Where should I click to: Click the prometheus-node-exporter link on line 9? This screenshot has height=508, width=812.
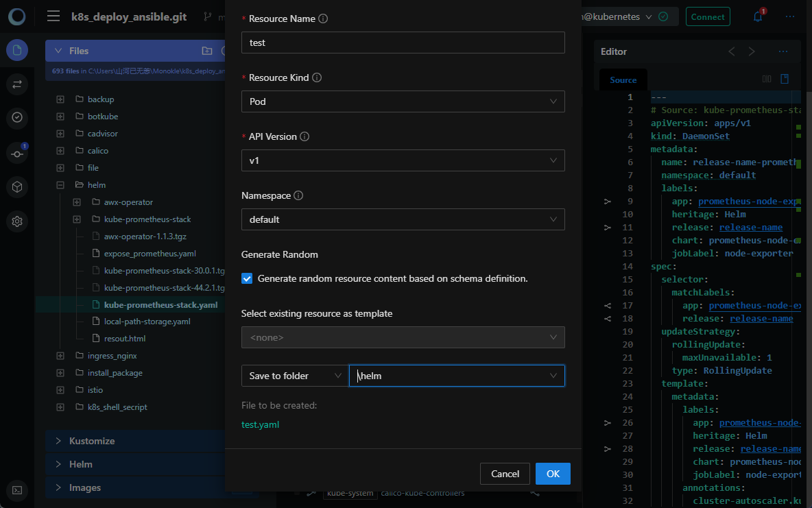(x=748, y=202)
